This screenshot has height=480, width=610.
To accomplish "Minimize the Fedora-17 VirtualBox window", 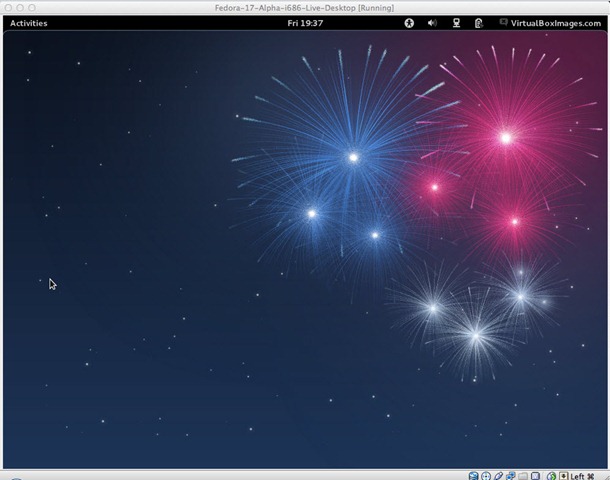I will [x=20, y=7].
